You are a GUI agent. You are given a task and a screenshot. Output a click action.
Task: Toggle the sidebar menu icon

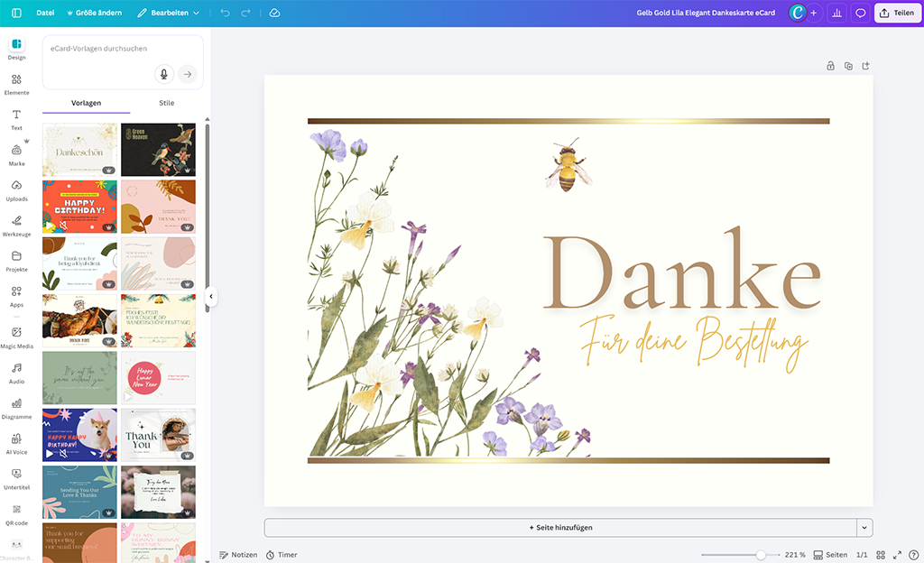tap(16, 13)
